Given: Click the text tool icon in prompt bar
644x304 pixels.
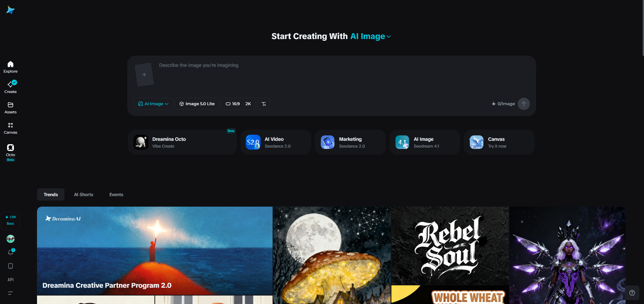Looking at the screenshot, I should point(263,104).
